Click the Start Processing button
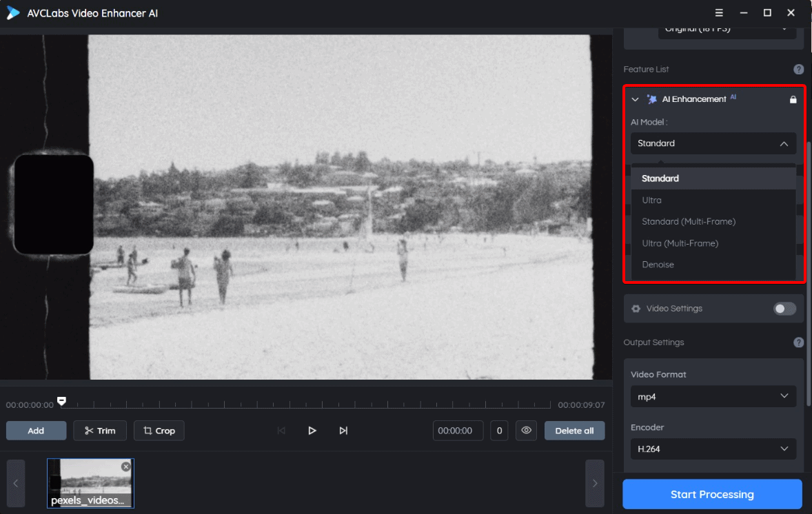This screenshot has width=812, height=514. point(711,494)
